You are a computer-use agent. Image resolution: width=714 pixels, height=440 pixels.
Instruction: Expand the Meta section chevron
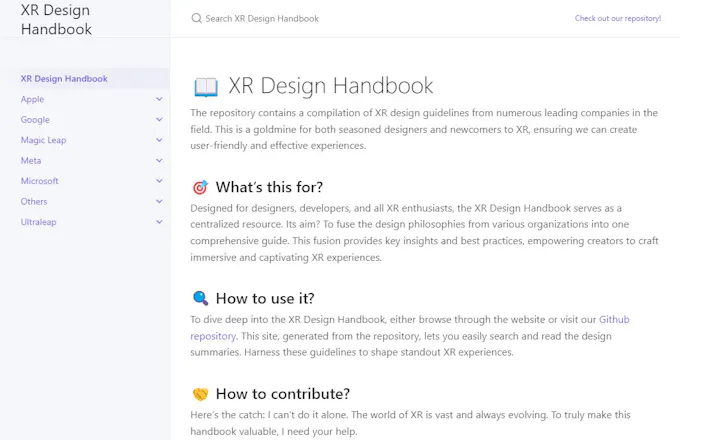pyautogui.click(x=159, y=160)
